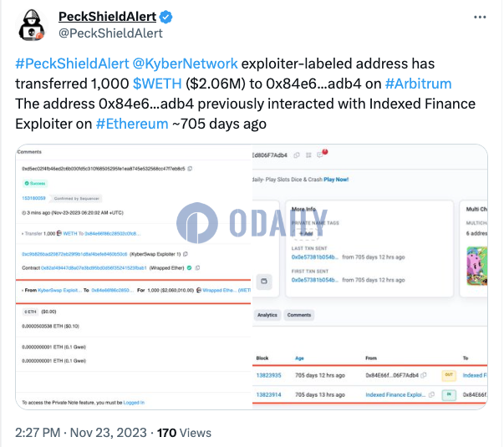Click the square button left of More Info
This screenshot has width=504, height=447.
(264, 282)
